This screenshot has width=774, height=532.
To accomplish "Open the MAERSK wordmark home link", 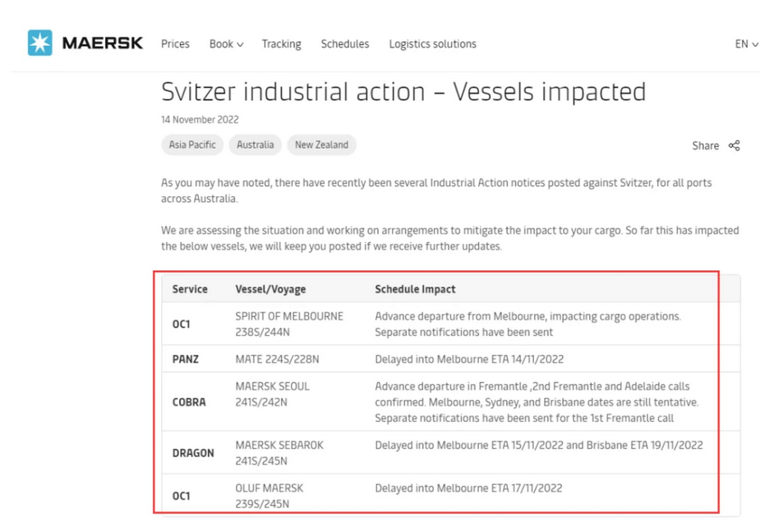I will tap(103, 43).
